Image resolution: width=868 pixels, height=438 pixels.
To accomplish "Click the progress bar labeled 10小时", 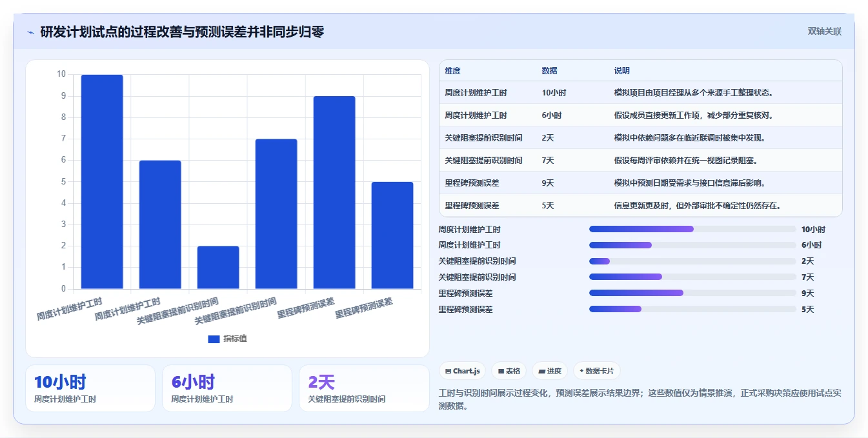I will [x=692, y=229].
